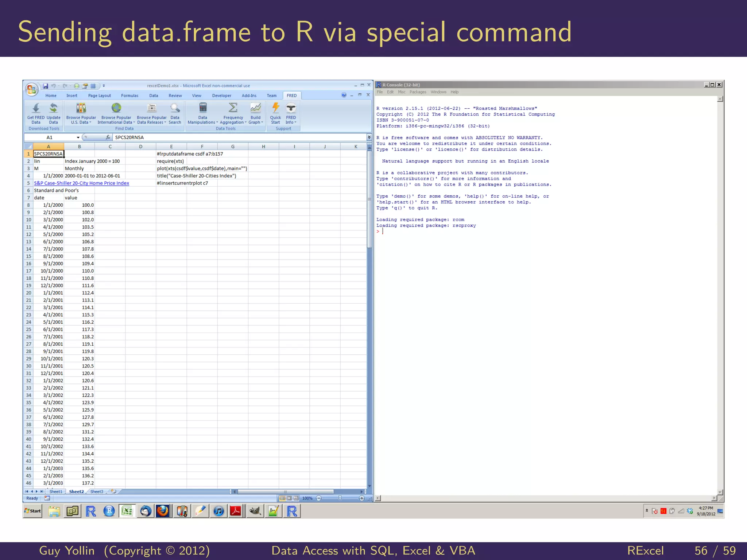This screenshot has height=560, width=747.
Task: Open Misc menu in R Console
Action: point(402,92)
